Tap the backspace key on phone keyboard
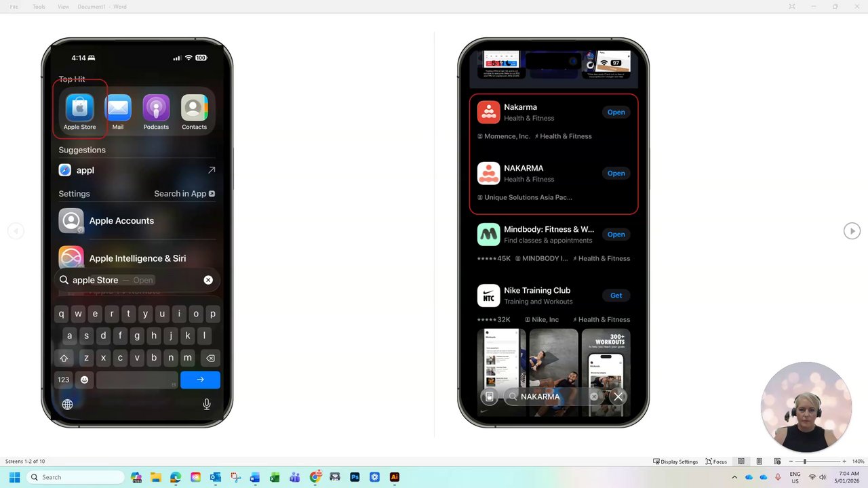The height and width of the screenshot is (488, 868). [x=210, y=358]
